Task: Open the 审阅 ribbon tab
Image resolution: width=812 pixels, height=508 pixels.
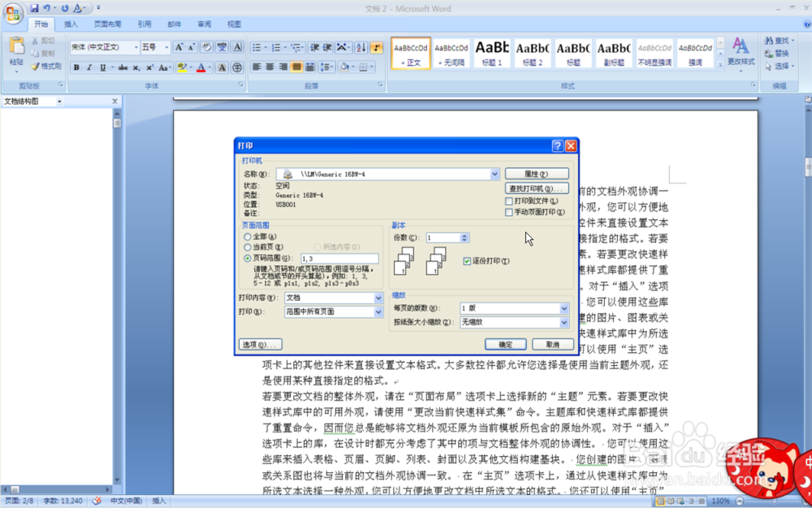Action: 202,24
